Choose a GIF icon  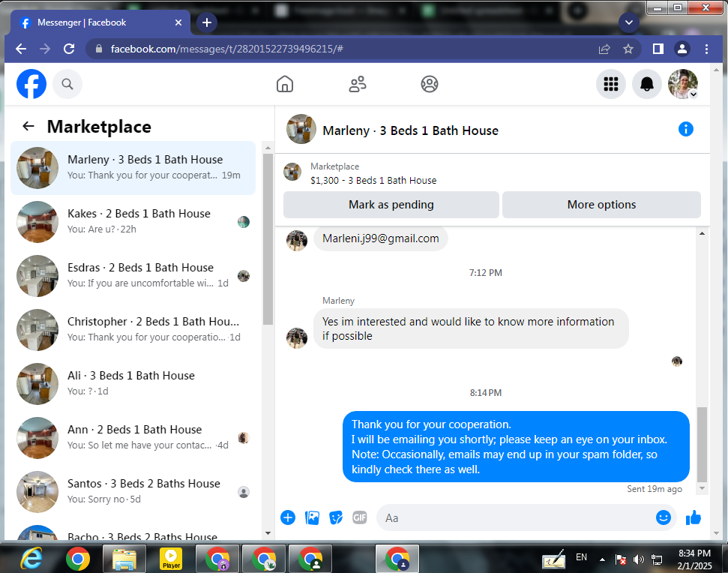point(360,517)
